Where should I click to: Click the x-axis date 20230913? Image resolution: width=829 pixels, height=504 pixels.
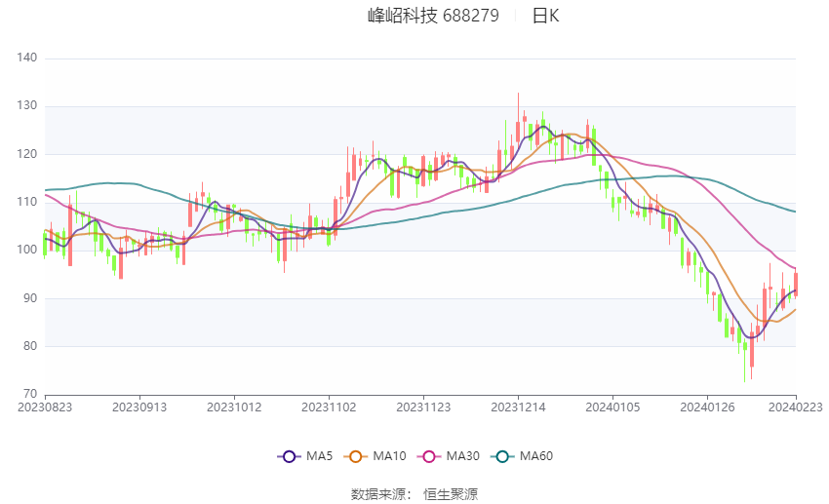point(139,407)
